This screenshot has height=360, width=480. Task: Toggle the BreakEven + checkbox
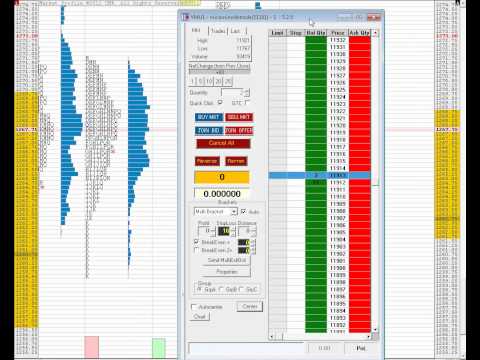click(196, 242)
